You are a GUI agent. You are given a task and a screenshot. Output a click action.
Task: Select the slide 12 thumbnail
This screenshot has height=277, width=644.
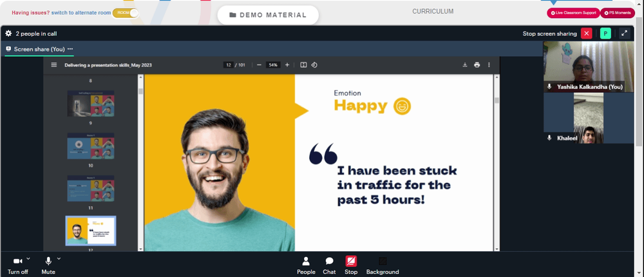pos(91,231)
